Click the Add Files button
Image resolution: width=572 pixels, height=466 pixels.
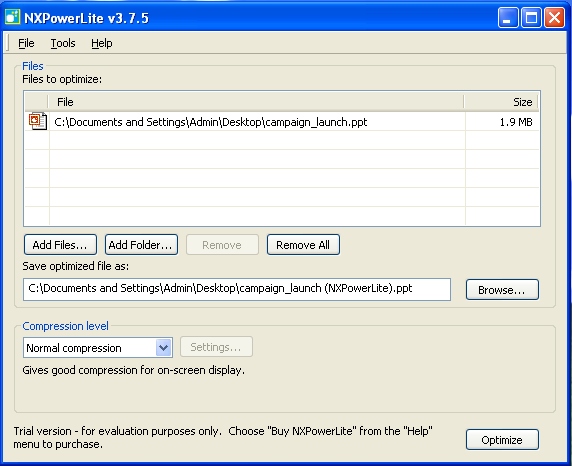pyautogui.click(x=60, y=244)
